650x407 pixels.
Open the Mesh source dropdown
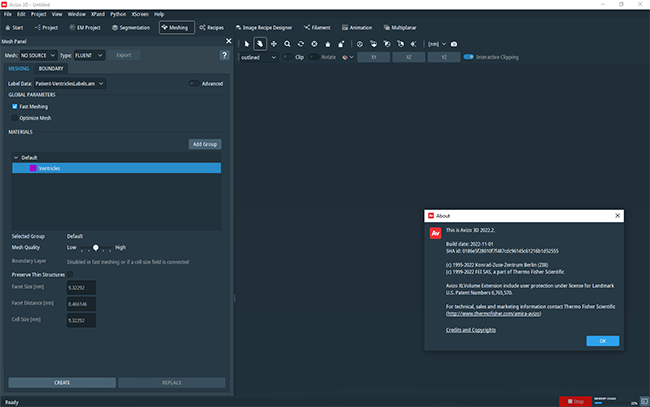coord(38,56)
